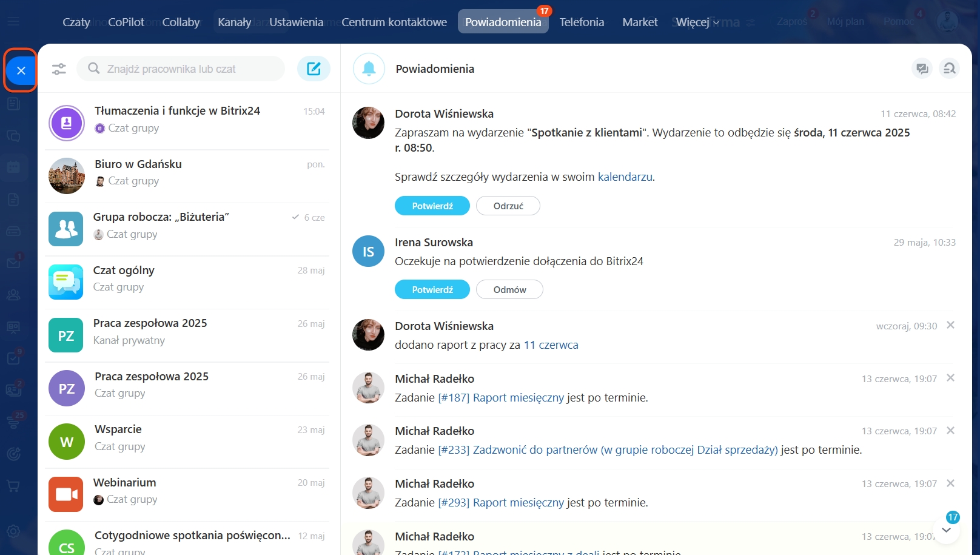Open Centrum kontaktowe tab

pos(394,22)
